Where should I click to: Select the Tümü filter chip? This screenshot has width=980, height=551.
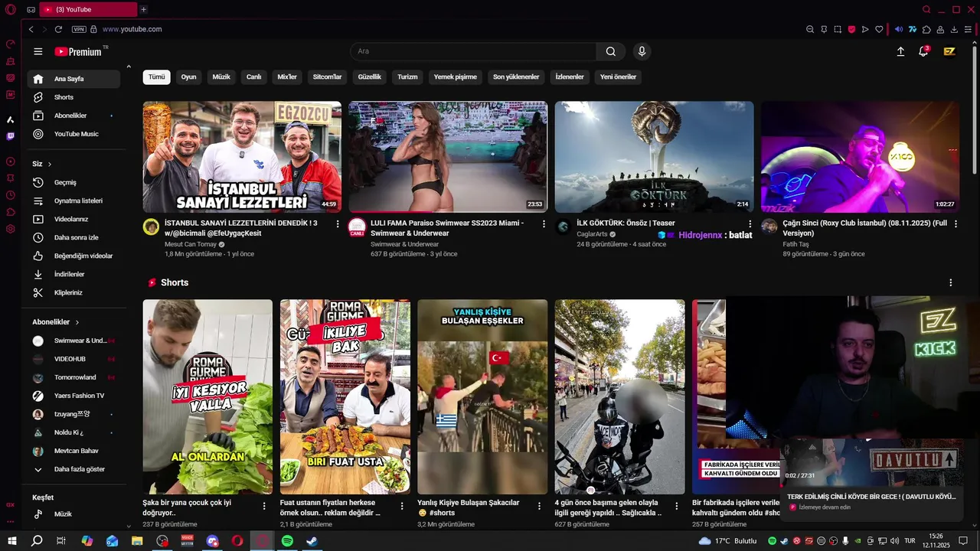click(156, 77)
